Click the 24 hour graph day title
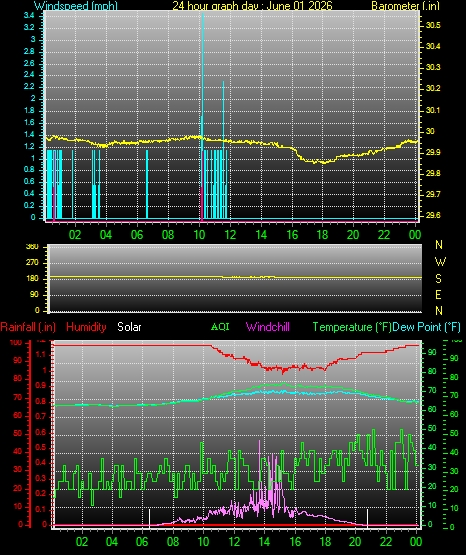This screenshot has height=555, width=466. 252,6
